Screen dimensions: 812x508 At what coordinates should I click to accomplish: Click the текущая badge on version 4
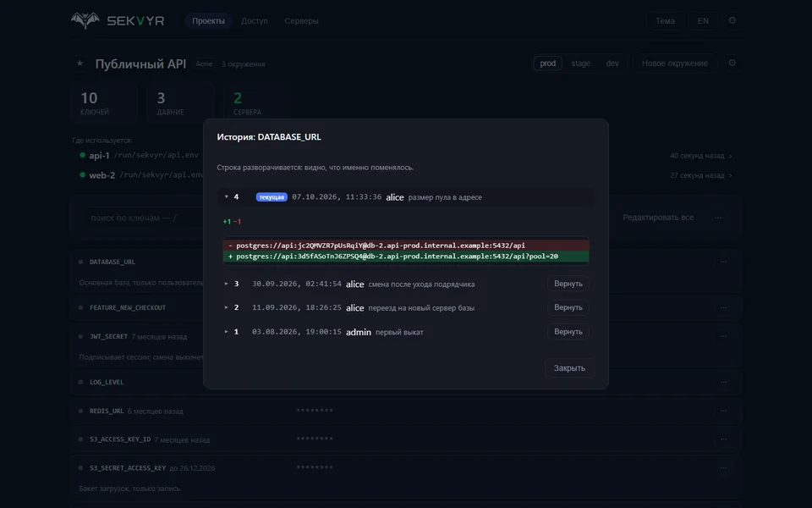click(x=272, y=197)
